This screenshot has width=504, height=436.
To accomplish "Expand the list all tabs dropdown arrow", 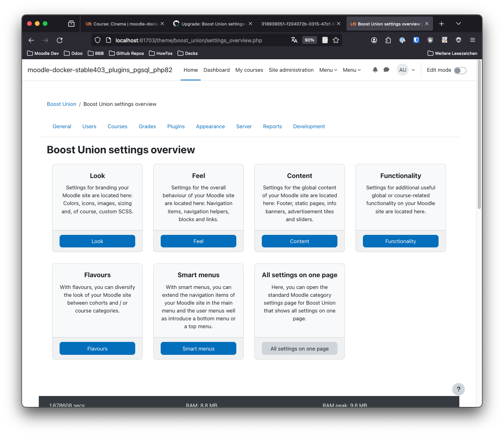I will [x=459, y=24].
